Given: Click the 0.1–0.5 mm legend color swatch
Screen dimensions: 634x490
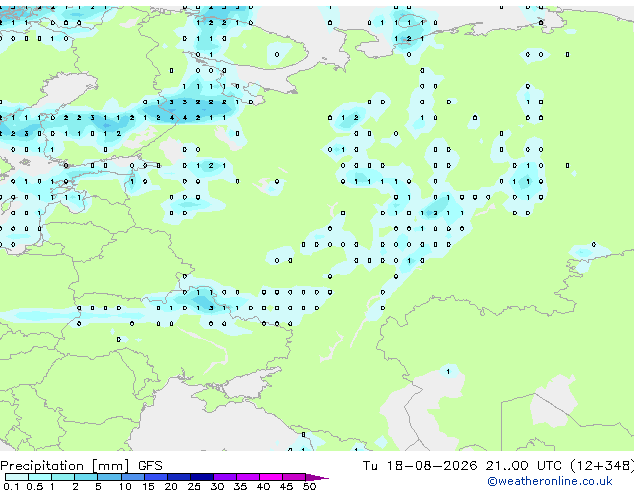Looking at the screenshot, I should pos(17,477).
